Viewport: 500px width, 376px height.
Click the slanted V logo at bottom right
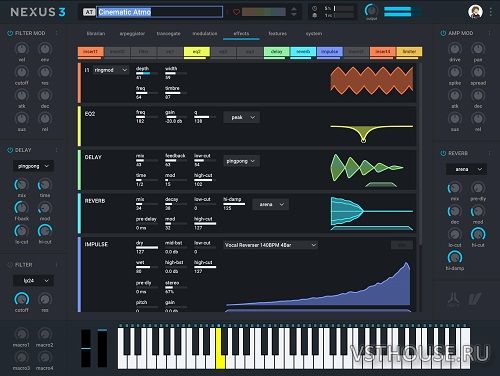(x=475, y=298)
